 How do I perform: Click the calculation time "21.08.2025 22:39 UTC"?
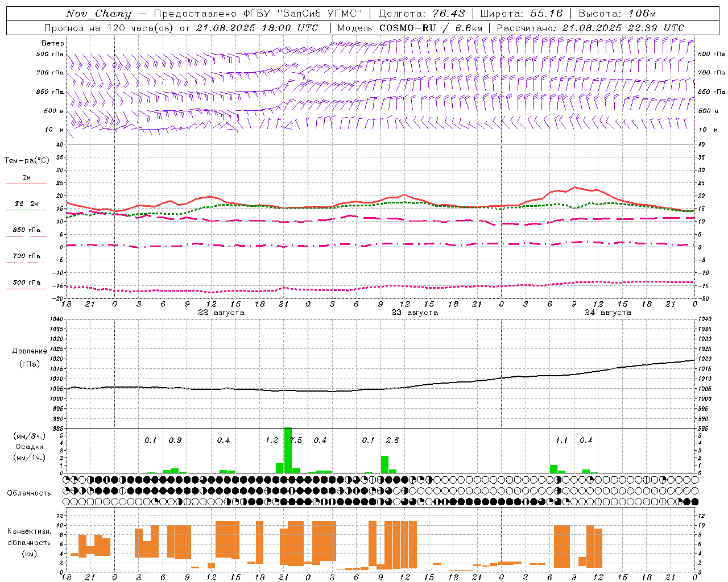tap(623, 28)
